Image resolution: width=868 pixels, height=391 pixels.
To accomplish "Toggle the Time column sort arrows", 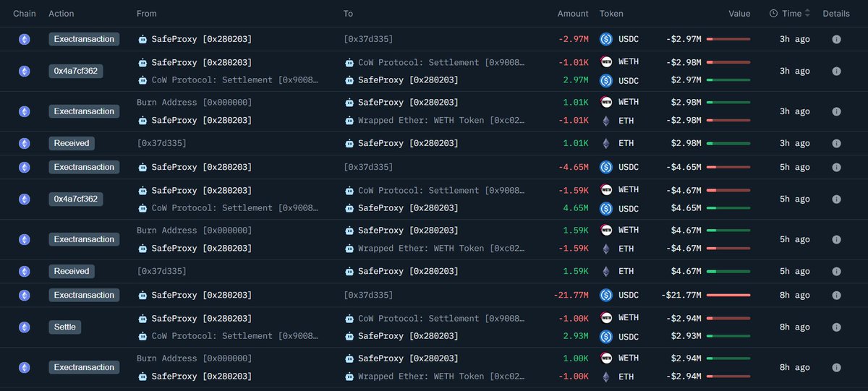I will click(807, 13).
